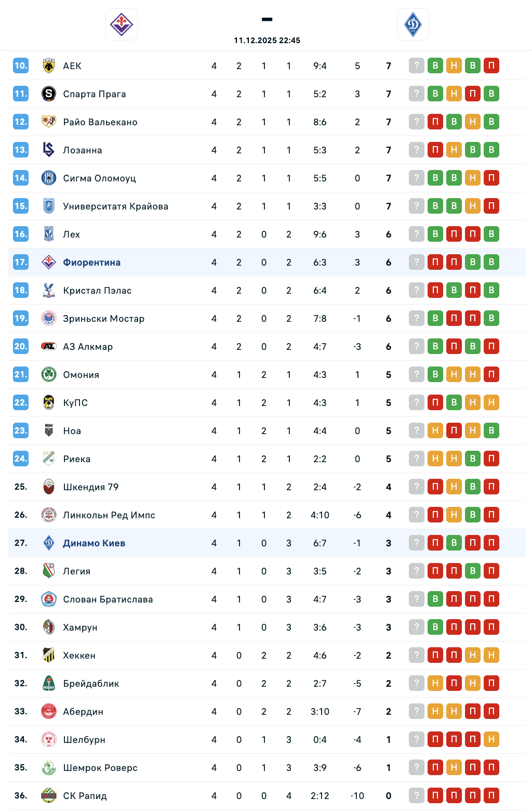Click the Dynamo Kyiv crest in the match header

[x=413, y=24]
